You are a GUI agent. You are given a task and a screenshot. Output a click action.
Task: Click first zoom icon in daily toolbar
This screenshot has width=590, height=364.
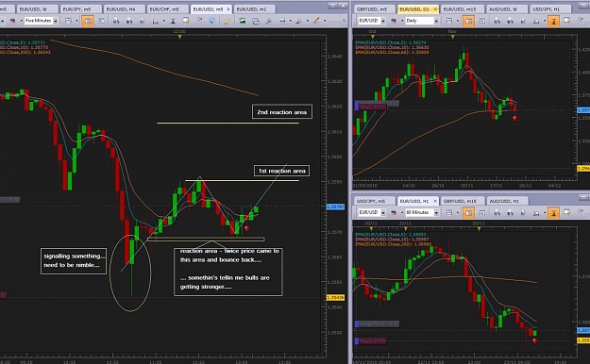tap(497, 21)
